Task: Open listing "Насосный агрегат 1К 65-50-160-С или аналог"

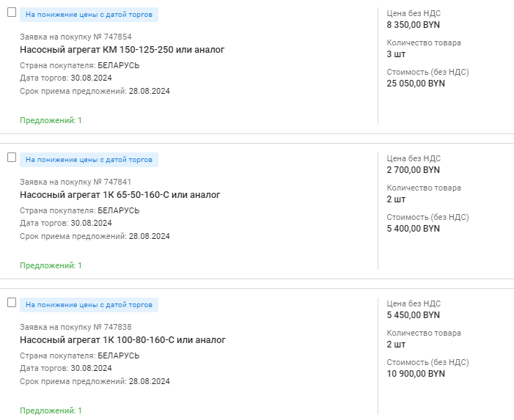Action: coord(120,195)
